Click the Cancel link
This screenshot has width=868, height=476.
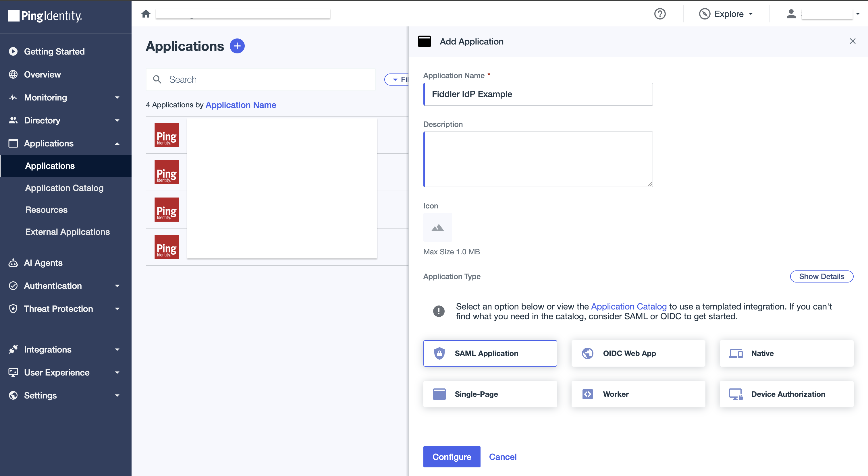[503, 457]
